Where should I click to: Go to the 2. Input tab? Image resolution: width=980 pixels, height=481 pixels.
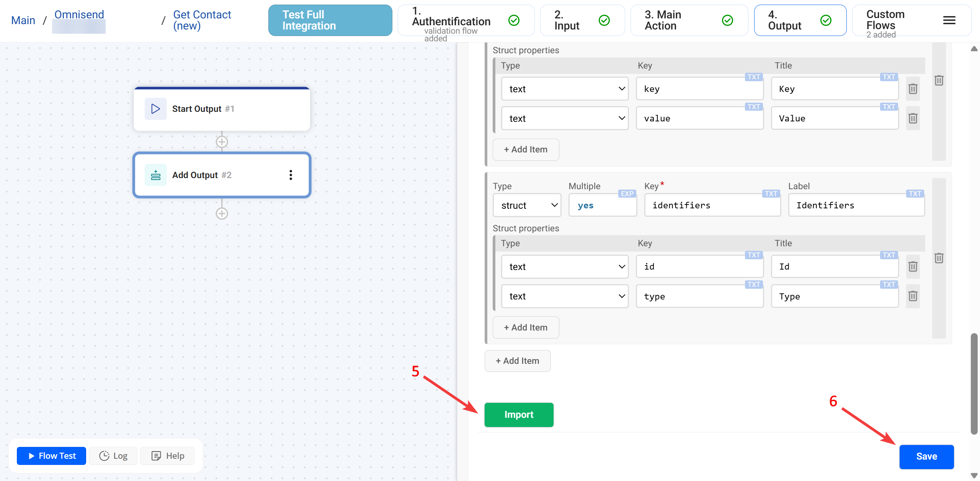click(x=582, y=20)
